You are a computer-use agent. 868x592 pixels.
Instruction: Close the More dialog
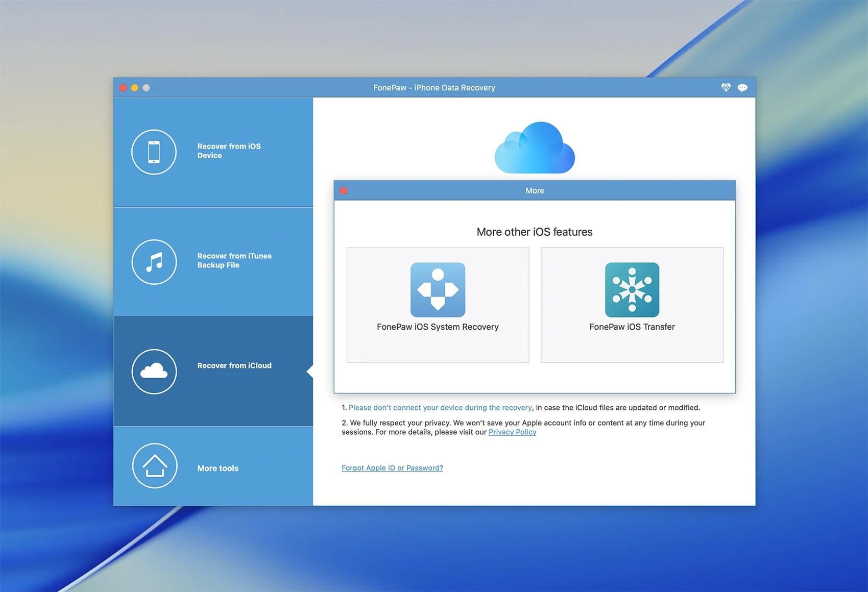tap(344, 191)
